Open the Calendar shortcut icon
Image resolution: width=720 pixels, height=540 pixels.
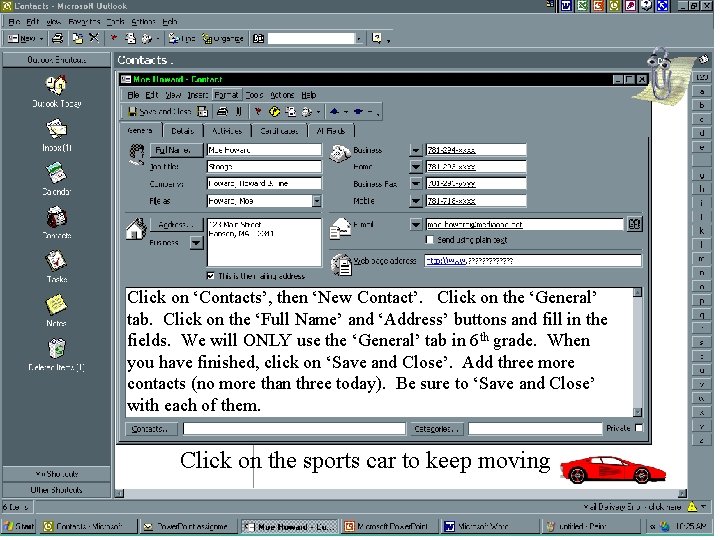56,173
